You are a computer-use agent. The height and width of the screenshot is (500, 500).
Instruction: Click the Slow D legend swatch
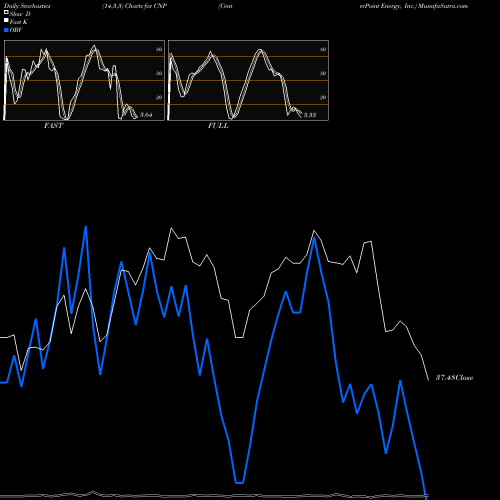[x=6, y=13]
